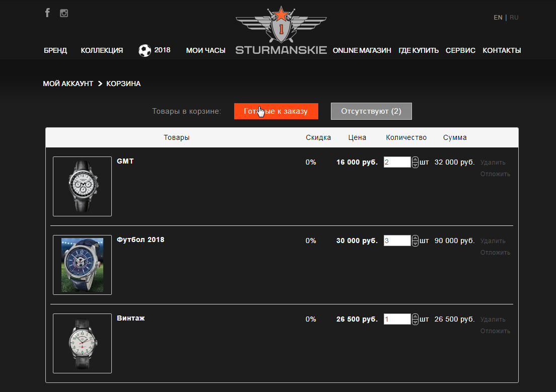Focus the Винтаж quantity field
This screenshot has height=392, width=556.
397,319
